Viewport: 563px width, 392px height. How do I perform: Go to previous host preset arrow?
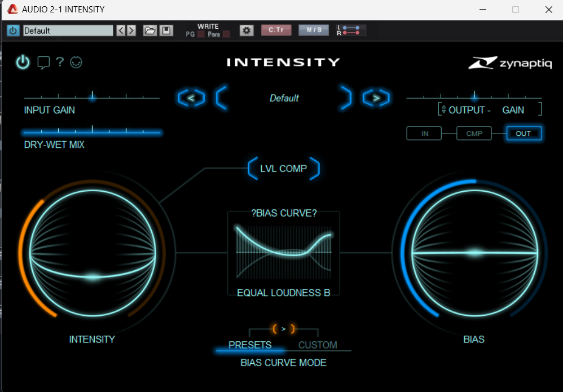click(121, 30)
